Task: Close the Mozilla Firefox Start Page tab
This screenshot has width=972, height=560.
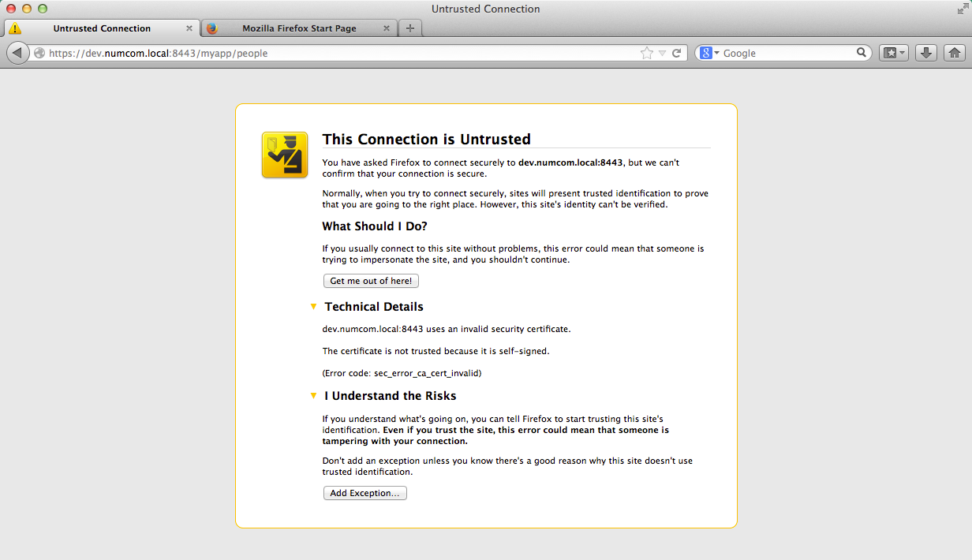Action: [x=386, y=28]
